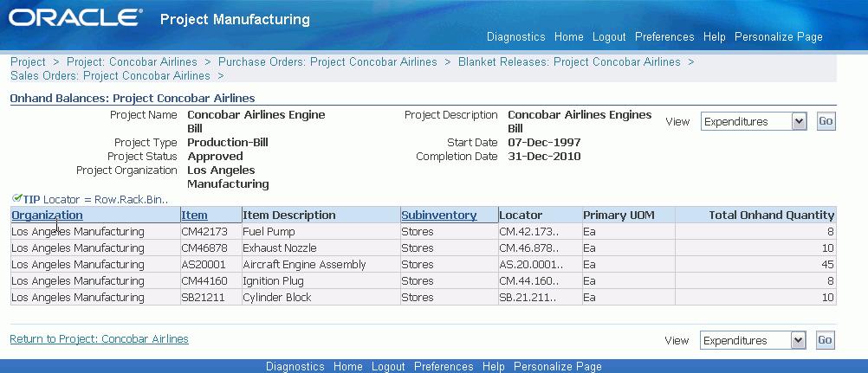The image size is (868, 373).
Task: Click Preferences in the footer bar
Action: click(444, 366)
